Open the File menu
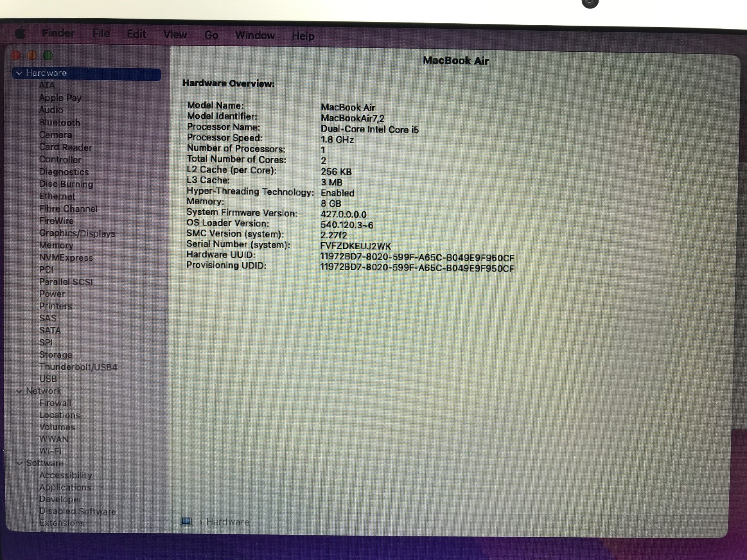 (x=101, y=34)
